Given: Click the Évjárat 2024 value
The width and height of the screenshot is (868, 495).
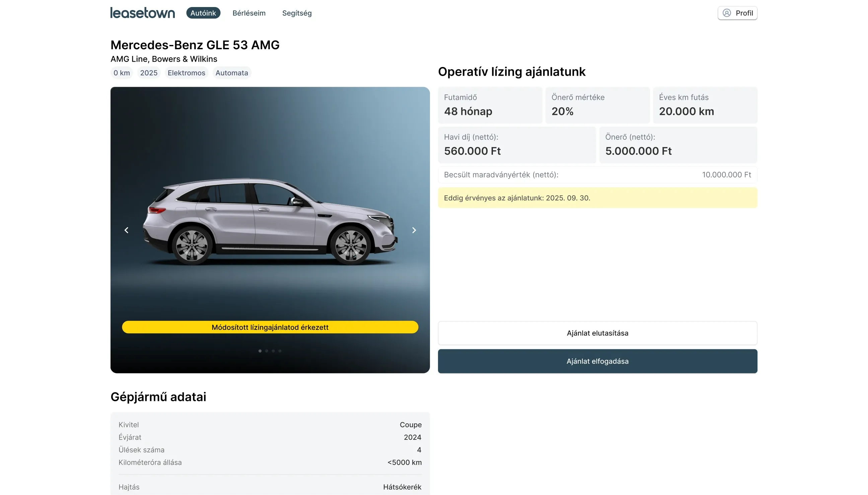Looking at the screenshot, I should (x=412, y=437).
